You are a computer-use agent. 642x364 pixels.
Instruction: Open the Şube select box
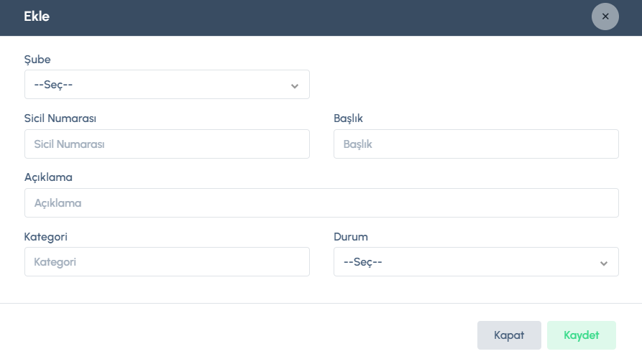(158, 85)
